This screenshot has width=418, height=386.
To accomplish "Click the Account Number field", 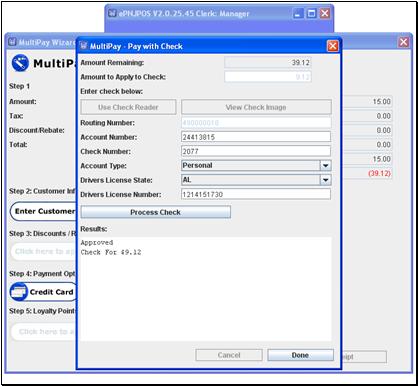I will pyautogui.click(x=256, y=137).
